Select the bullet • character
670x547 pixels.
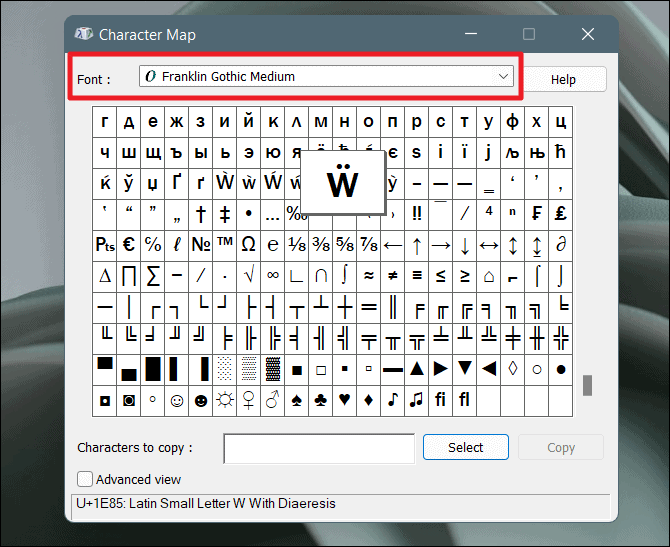click(x=249, y=214)
